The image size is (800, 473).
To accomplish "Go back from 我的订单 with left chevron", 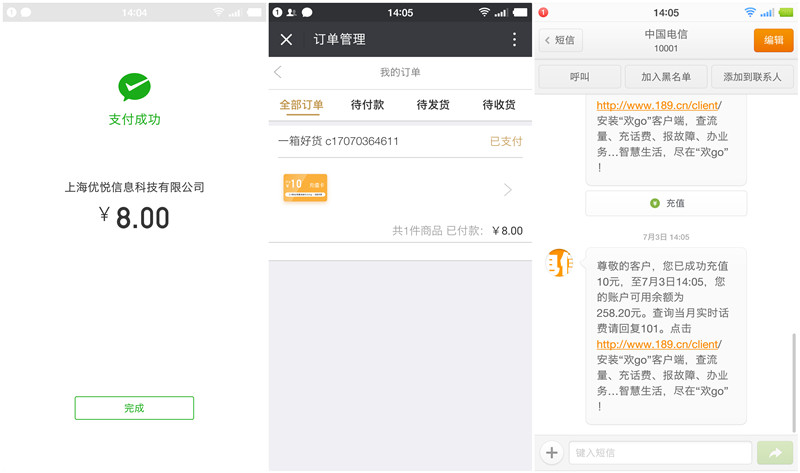I will [278, 72].
